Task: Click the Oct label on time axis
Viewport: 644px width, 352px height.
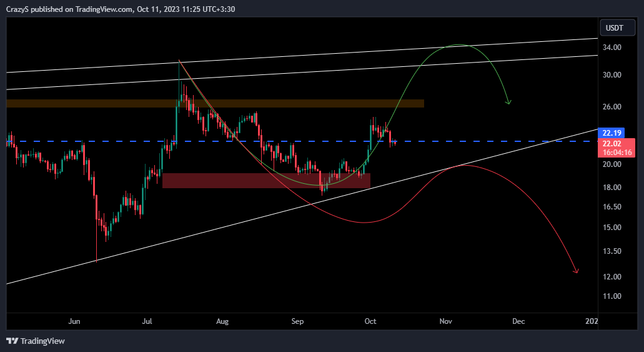Action: (x=370, y=321)
